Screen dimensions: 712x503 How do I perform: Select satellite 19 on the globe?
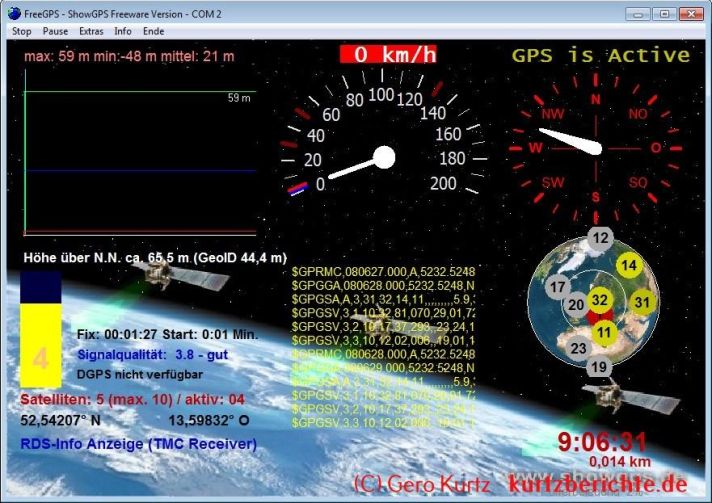point(598,367)
